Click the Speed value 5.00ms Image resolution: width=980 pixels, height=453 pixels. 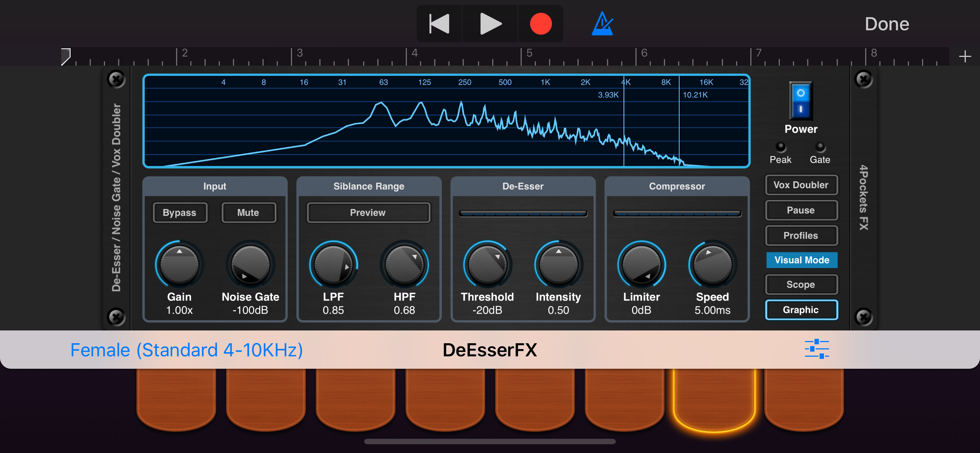tap(712, 310)
